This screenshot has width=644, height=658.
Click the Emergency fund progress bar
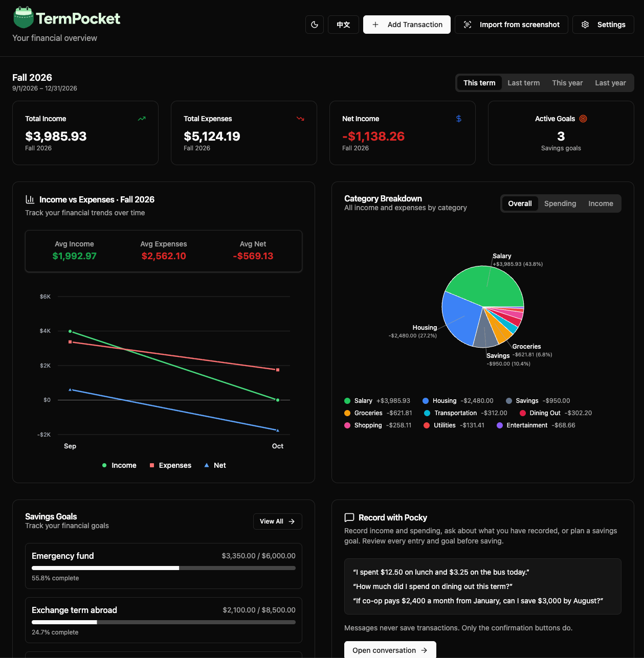point(164,568)
